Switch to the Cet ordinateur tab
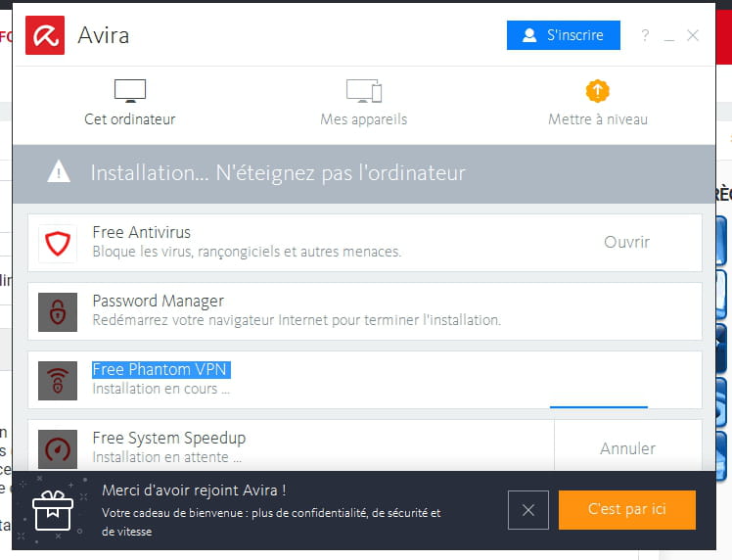732x560 pixels. 130,103
